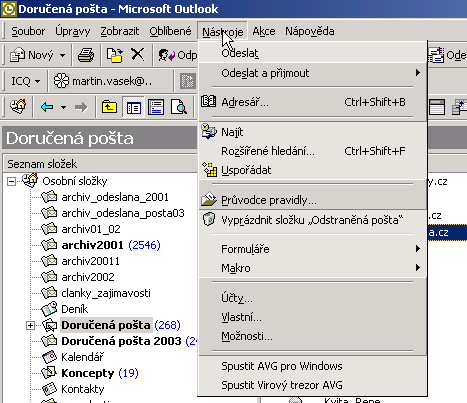The image size is (467, 403).
Task: Click the Průvodce pravidly icon
Action: pyautogui.click(x=209, y=199)
